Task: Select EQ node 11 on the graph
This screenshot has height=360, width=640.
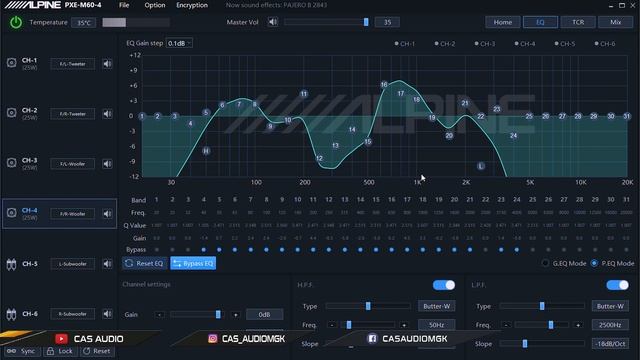Action: coord(304,94)
